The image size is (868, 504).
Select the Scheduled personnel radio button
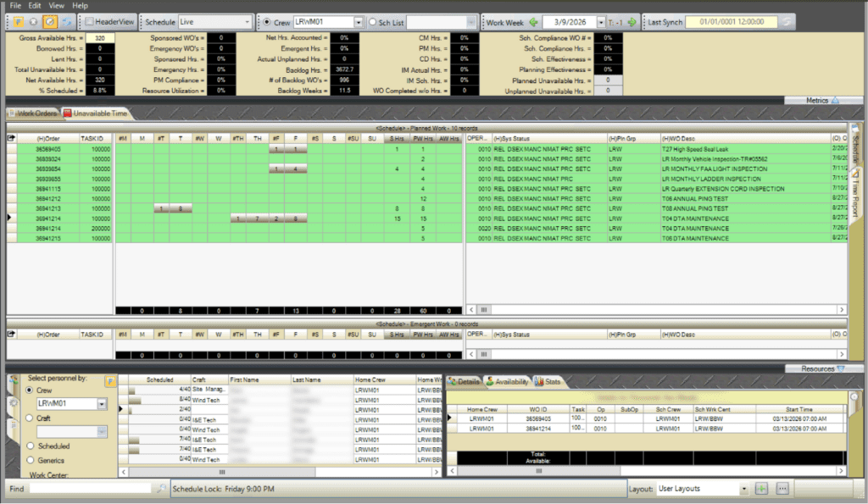point(31,446)
